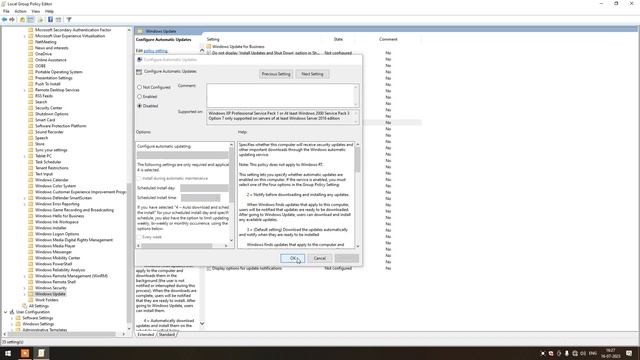
Task: Select the Enabled radio button
Action: tap(140, 97)
